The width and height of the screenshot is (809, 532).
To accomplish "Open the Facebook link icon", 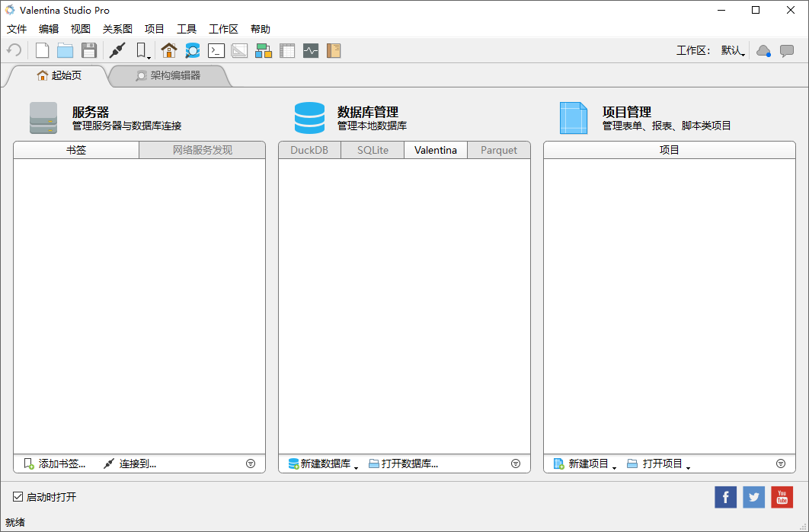I will pyautogui.click(x=725, y=497).
